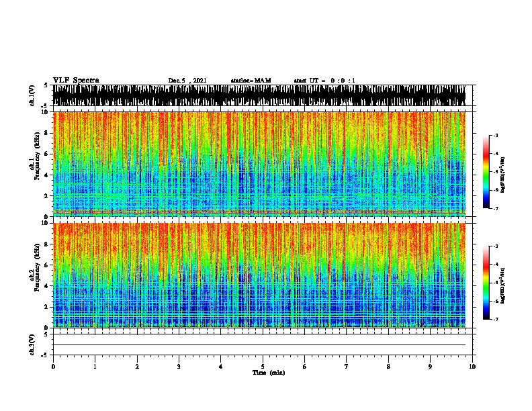Click the 'VLF Spectra' plot title
Screen dimensions: 532x411
(x=76, y=80)
